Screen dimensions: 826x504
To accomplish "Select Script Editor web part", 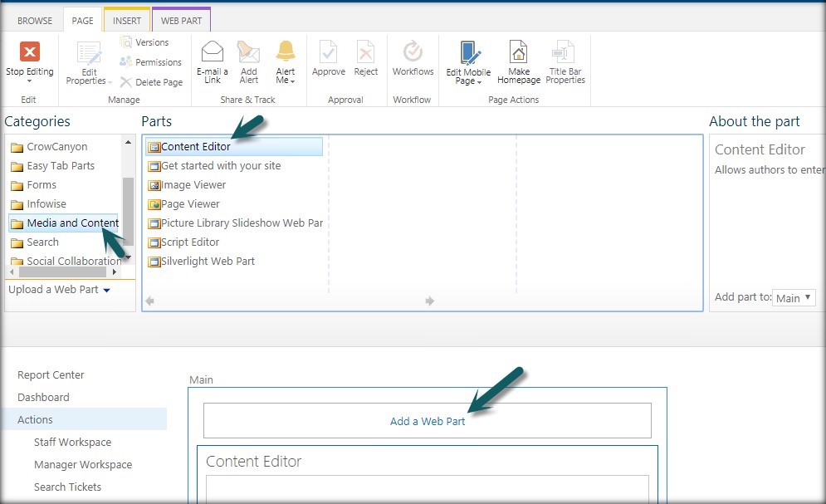I will [x=183, y=242].
